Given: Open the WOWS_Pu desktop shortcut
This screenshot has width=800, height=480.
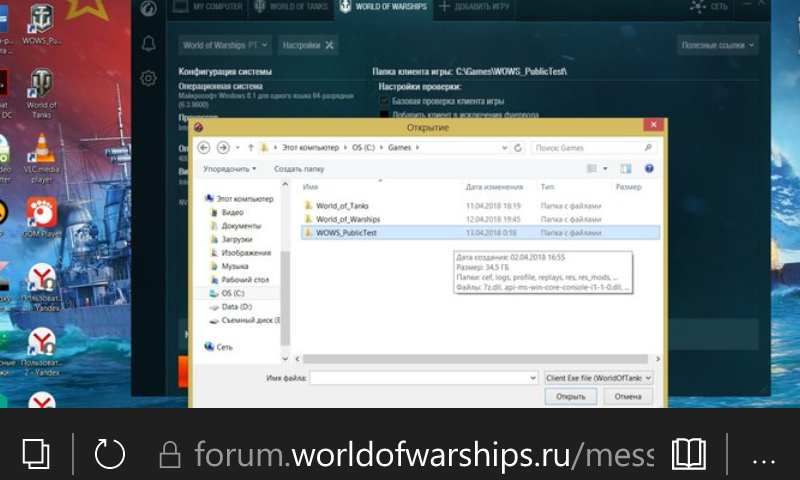Looking at the screenshot, I should click(42, 24).
